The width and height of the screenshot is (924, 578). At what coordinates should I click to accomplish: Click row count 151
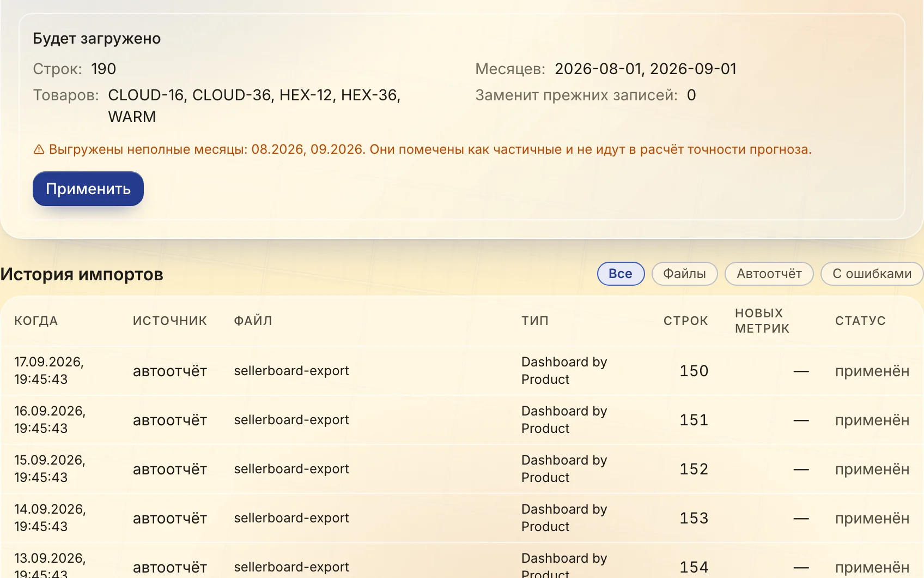(x=694, y=420)
